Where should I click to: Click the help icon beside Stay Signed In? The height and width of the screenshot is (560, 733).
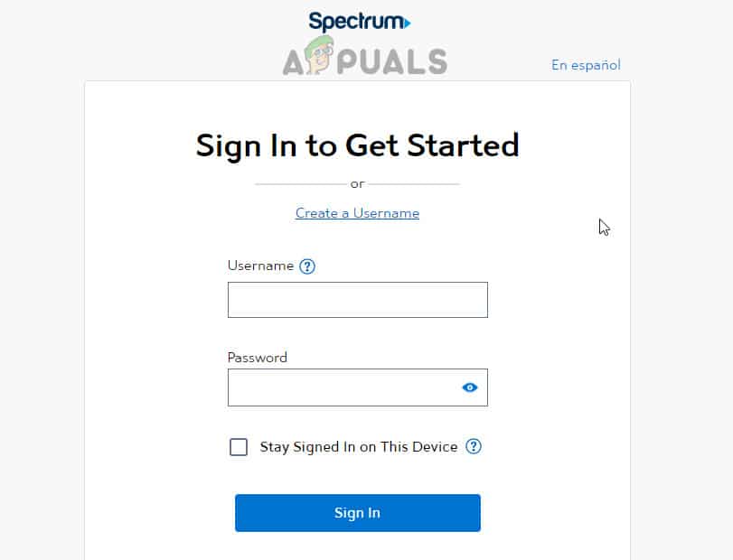click(474, 446)
